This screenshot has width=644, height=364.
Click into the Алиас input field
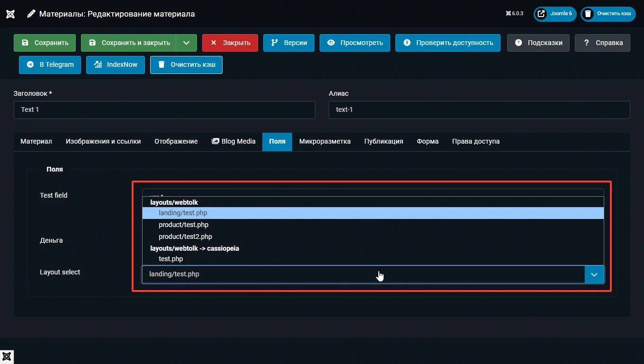479,109
